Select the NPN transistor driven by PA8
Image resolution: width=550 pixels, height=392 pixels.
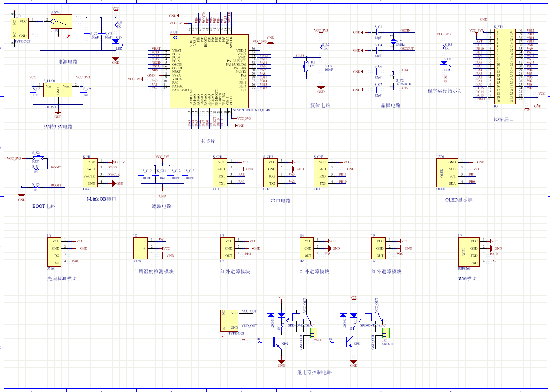click(277, 342)
